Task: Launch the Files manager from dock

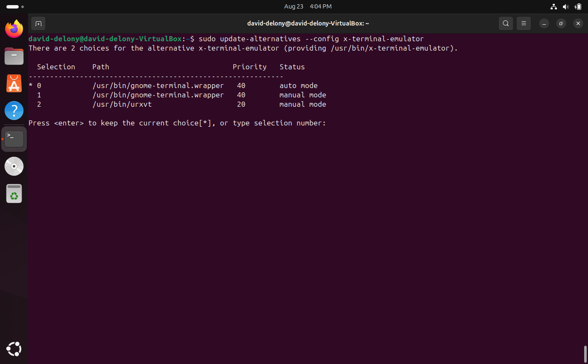Action: pos(14,56)
